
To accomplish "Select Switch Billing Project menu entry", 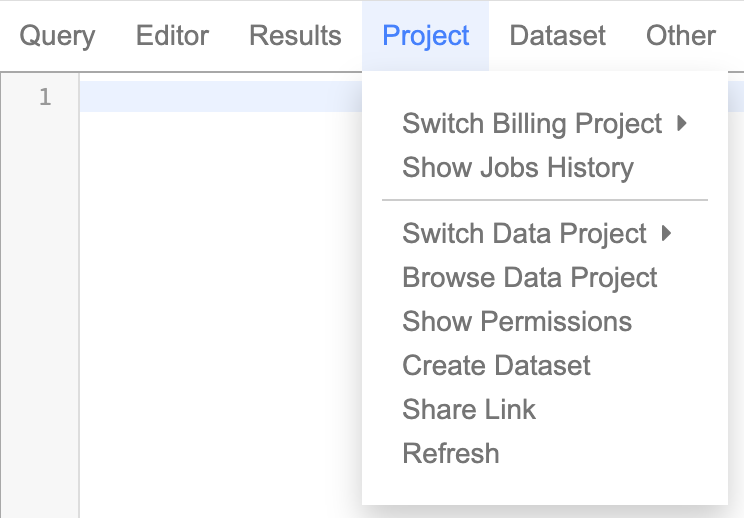I will pyautogui.click(x=532, y=124).
